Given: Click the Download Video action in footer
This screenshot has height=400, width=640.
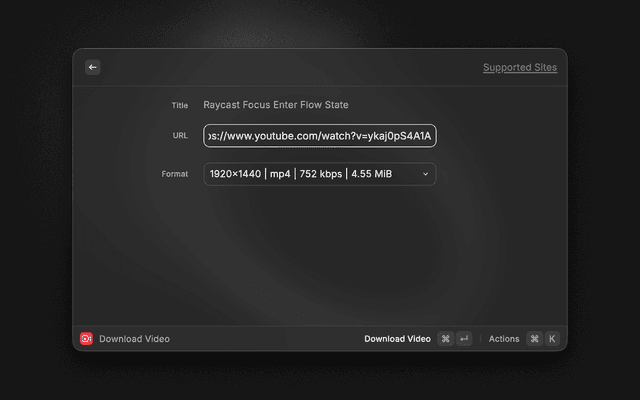Looking at the screenshot, I should click(x=397, y=339).
